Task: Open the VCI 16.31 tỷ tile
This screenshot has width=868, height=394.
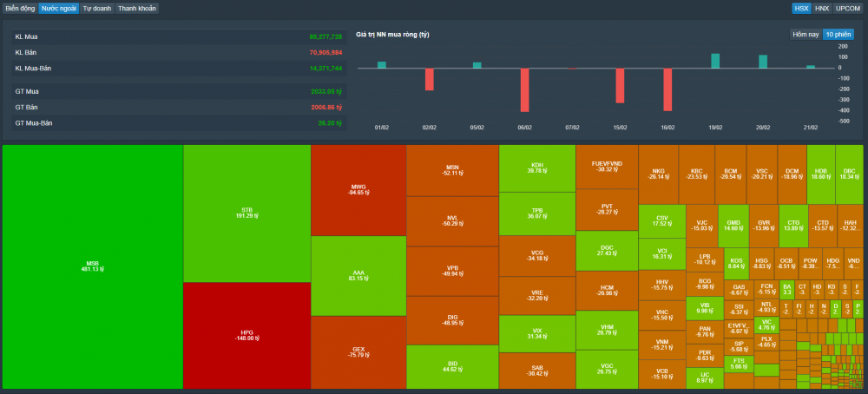Action: coord(662,254)
